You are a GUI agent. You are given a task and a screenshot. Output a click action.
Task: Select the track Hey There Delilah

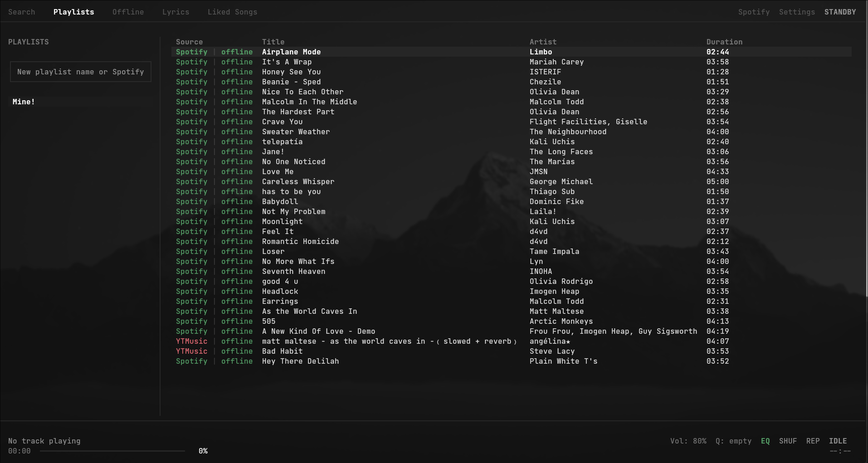512,361
